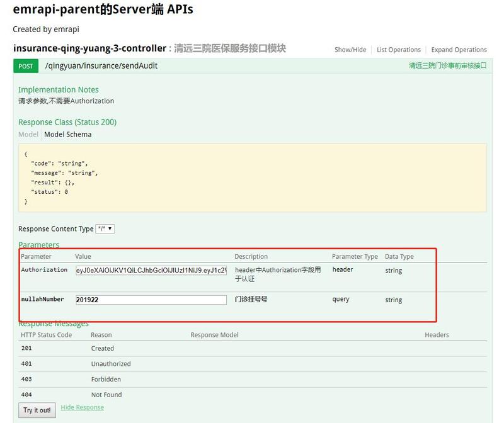Click the 'Forbidden' reason text
The height and width of the screenshot is (423, 504).
(x=106, y=379)
